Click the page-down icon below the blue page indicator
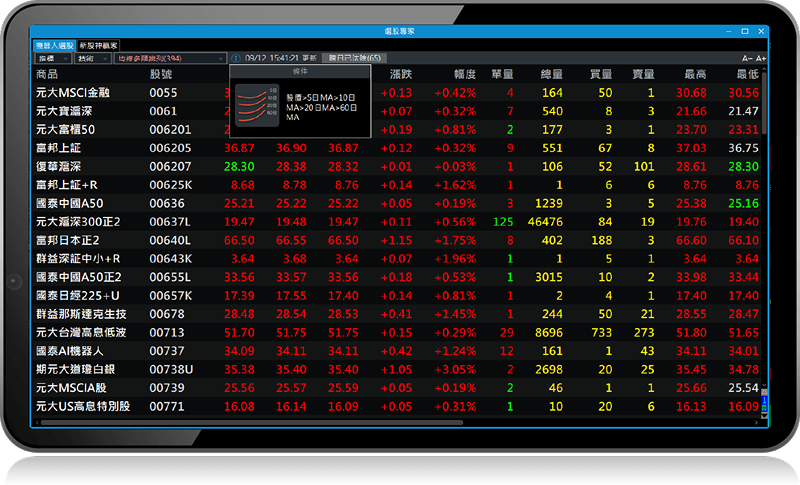Screen dimensions: 800x485 (764, 416)
